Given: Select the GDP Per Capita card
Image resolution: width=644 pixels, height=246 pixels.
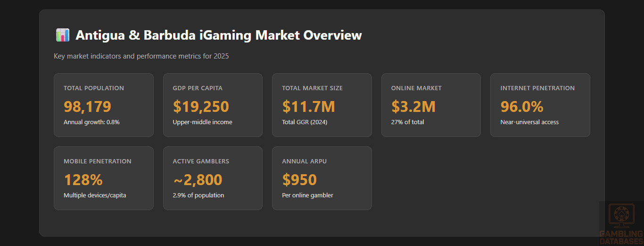Looking at the screenshot, I should coord(213,105).
